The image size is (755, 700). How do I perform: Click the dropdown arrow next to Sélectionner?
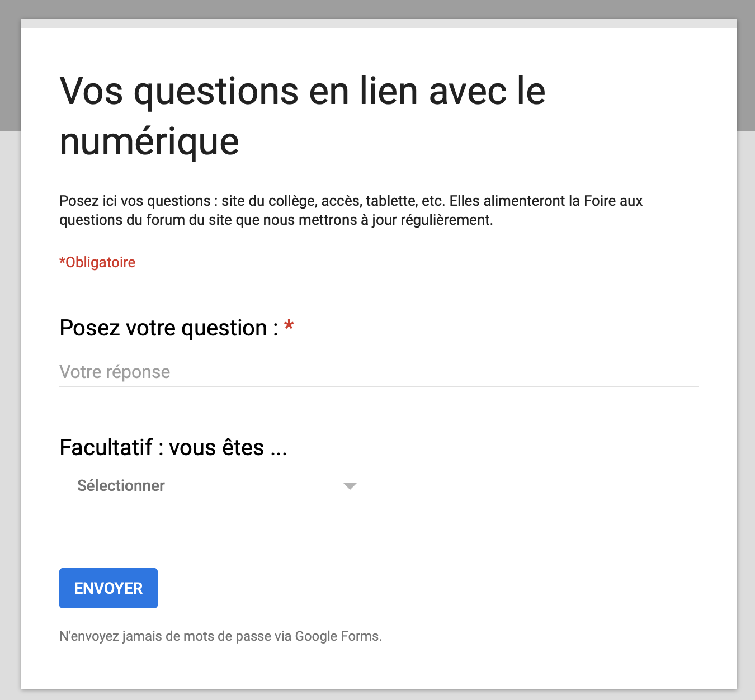click(350, 486)
